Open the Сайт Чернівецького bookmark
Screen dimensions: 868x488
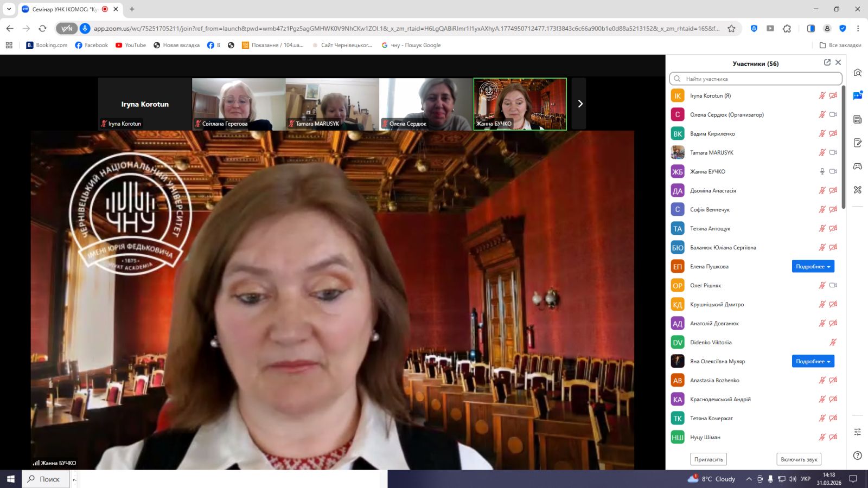[x=342, y=45]
